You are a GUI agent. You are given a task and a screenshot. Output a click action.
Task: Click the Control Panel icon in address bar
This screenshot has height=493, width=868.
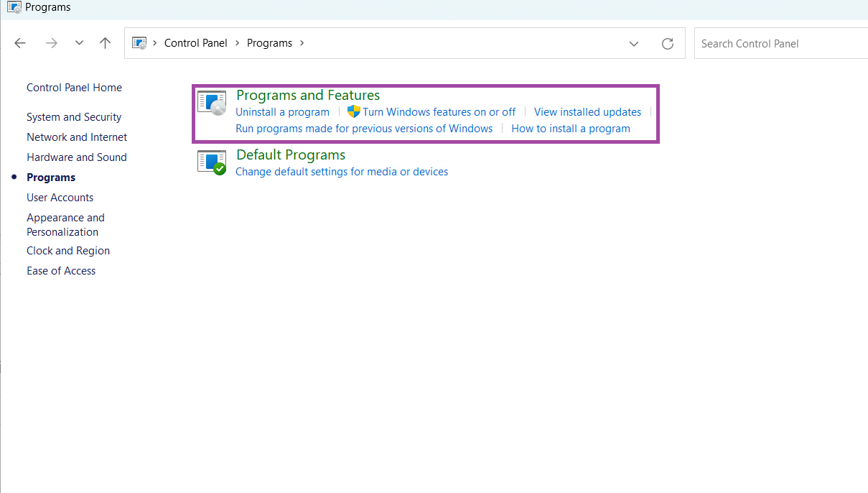click(139, 42)
